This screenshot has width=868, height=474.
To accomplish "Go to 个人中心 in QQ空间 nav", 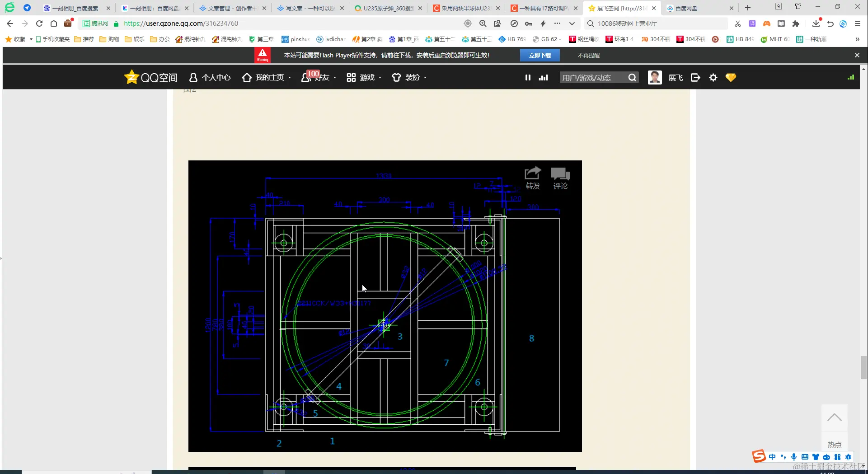I will pyautogui.click(x=210, y=78).
